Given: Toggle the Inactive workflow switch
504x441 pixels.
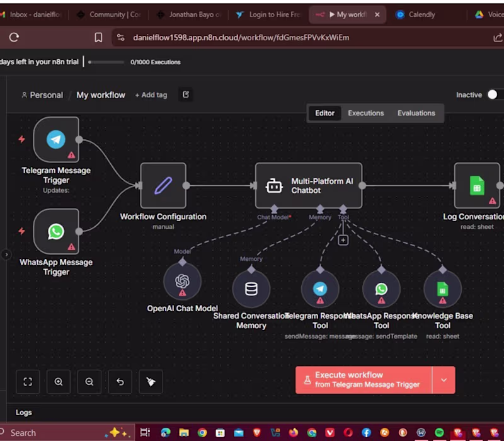Looking at the screenshot, I should [x=495, y=94].
